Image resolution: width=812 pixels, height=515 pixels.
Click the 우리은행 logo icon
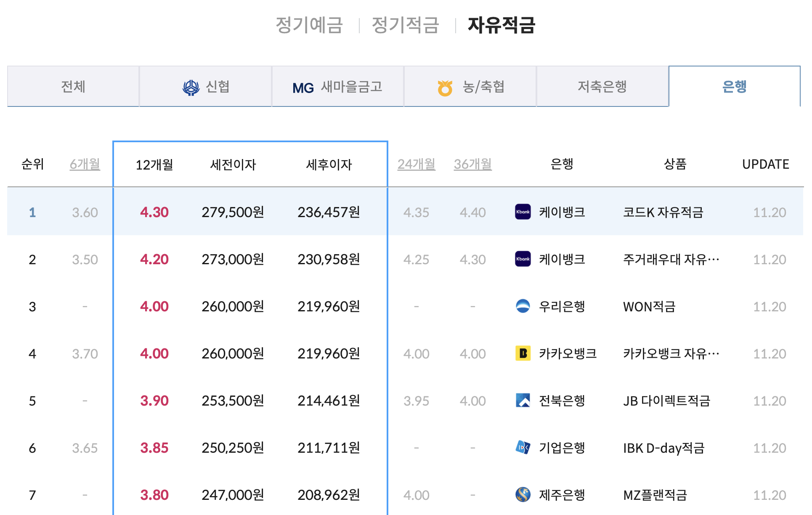[x=523, y=306]
